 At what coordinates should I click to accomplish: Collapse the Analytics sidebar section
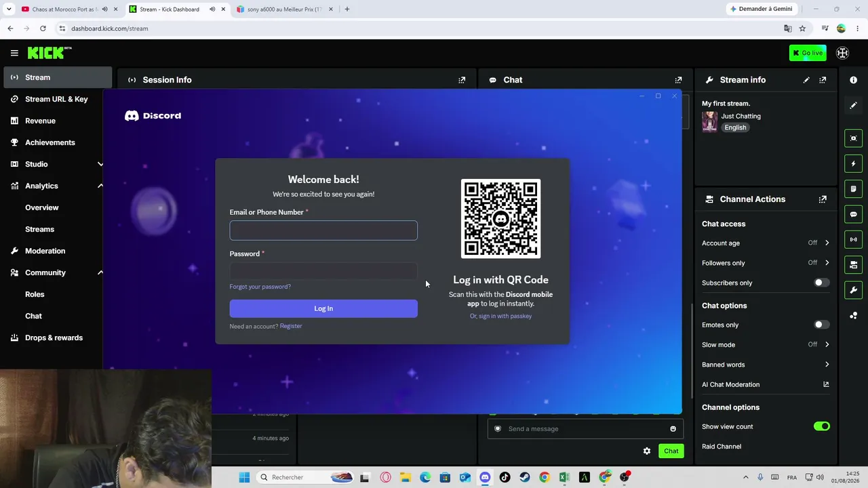[x=100, y=186]
